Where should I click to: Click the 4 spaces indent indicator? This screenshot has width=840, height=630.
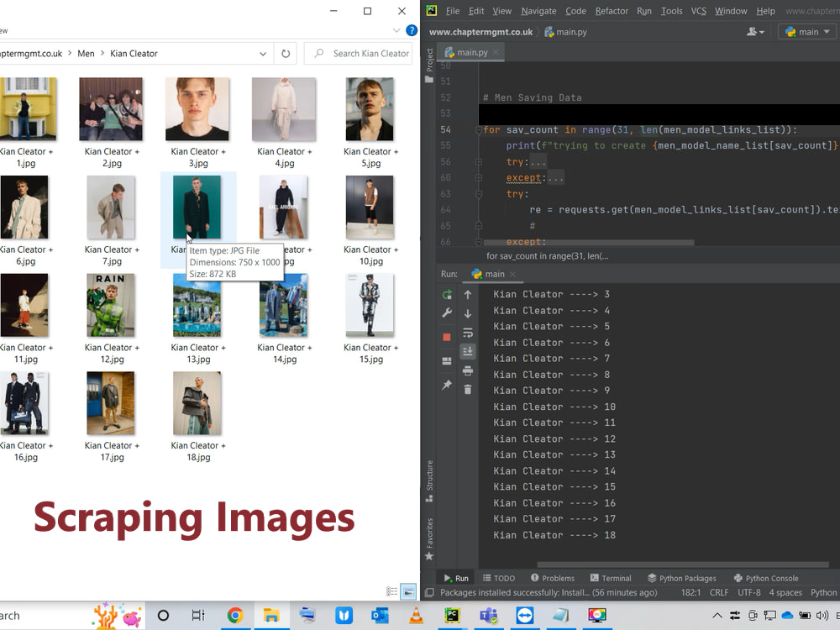pyautogui.click(x=785, y=592)
